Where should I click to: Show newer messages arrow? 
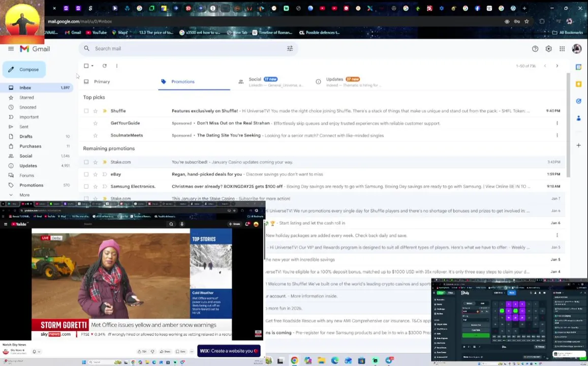[545, 66]
